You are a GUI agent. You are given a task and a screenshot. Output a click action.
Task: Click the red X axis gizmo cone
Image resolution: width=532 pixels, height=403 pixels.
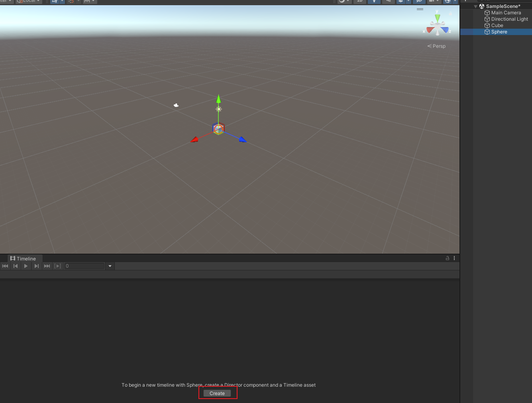tap(430, 30)
